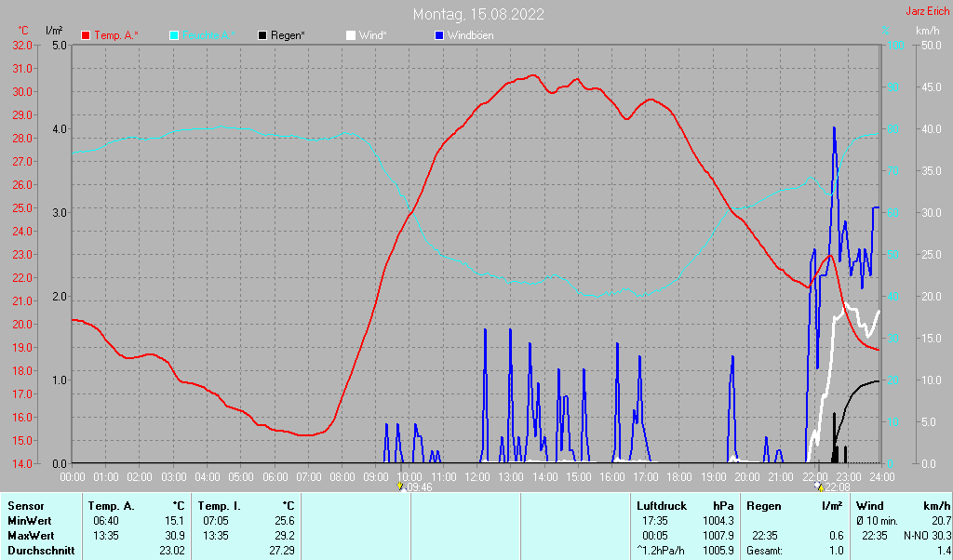This screenshot has height=560, width=953.
Task: Click the 'Temp. I.' column header
Action: 219,506
